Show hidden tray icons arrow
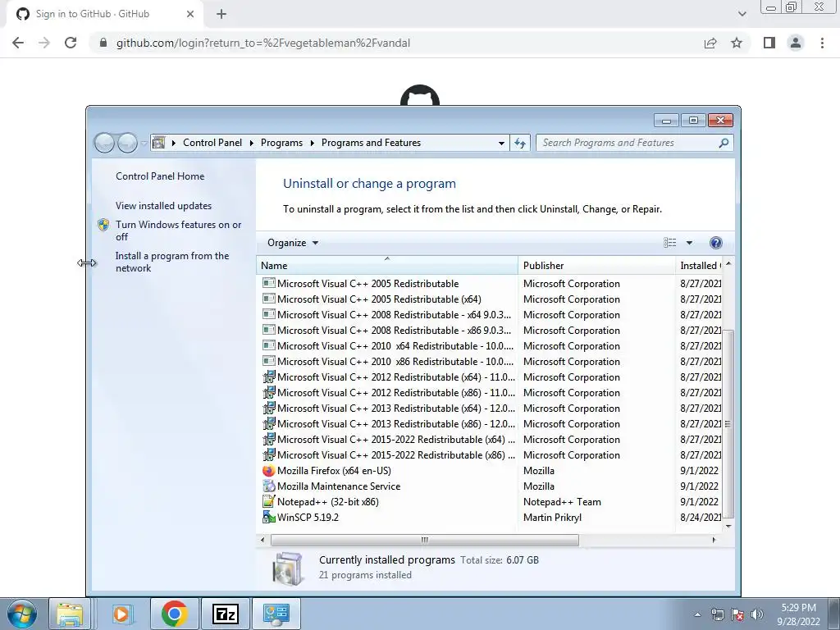 [x=697, y=614]
